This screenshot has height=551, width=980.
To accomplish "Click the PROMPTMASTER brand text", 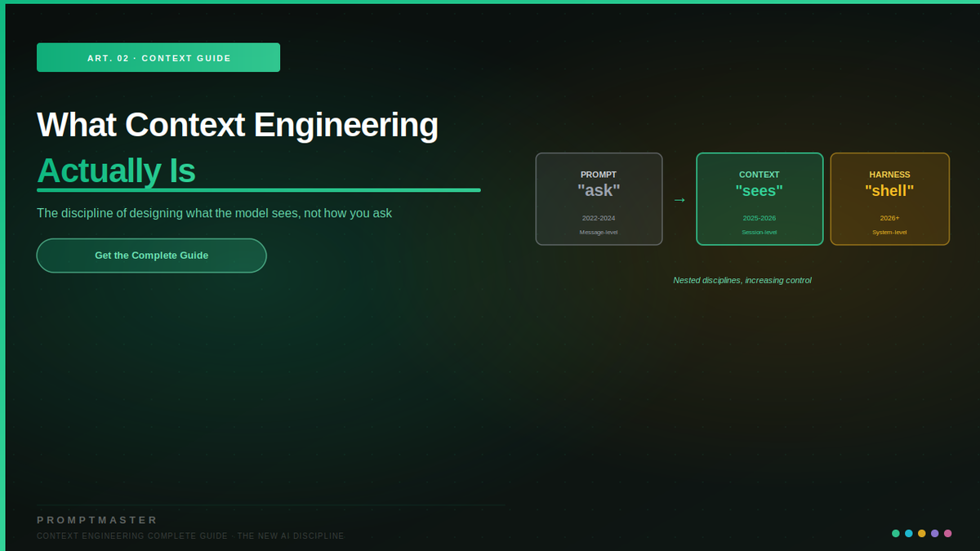I will (97, 520).
